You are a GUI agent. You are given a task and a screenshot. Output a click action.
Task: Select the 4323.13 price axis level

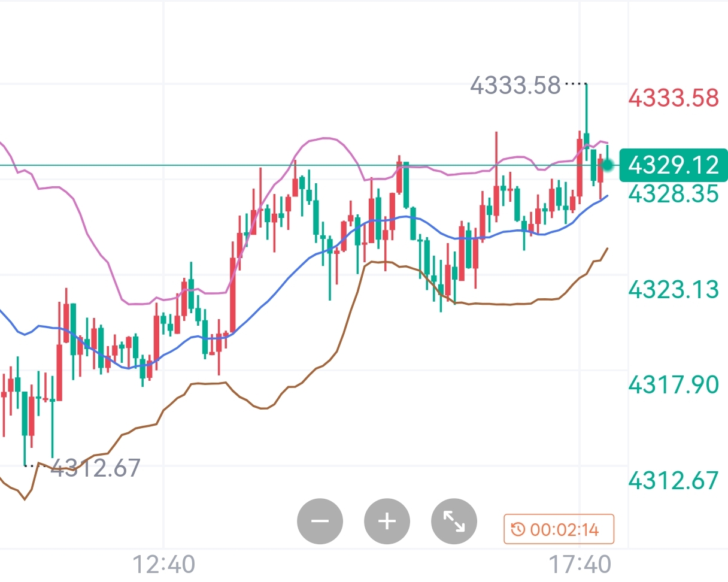(672, 289)
